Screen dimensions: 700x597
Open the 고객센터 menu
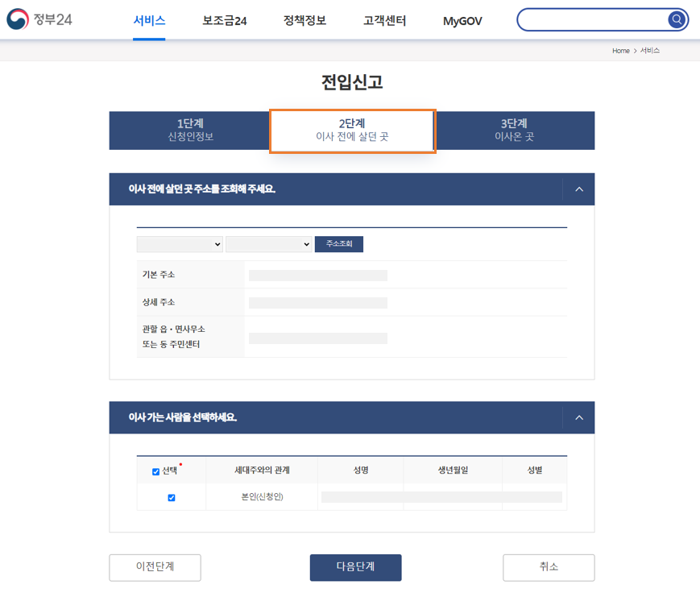384,22
